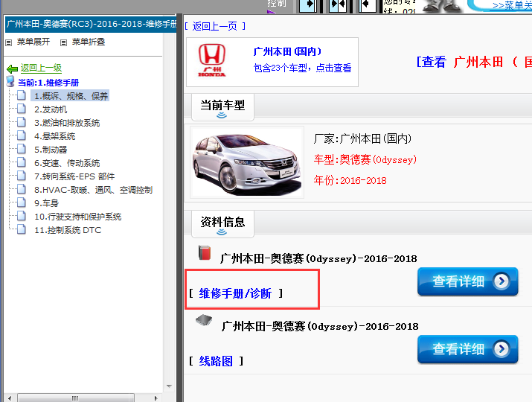This screenshot has height=402, width=532.
Task: Open 6.变速、传动系统 chapter
Action: pyautogui.click(x=67, y=163)
